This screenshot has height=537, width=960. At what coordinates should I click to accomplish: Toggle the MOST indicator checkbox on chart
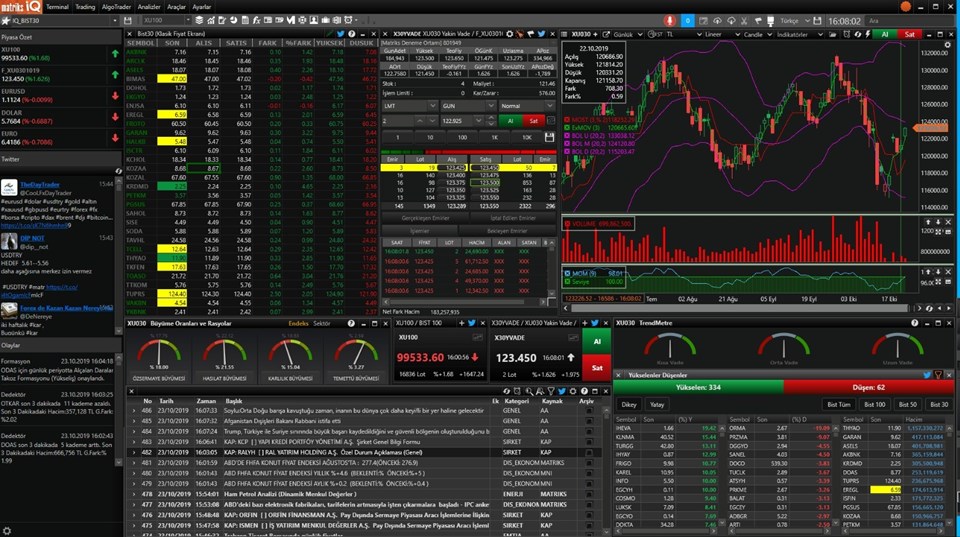(568, 118)
